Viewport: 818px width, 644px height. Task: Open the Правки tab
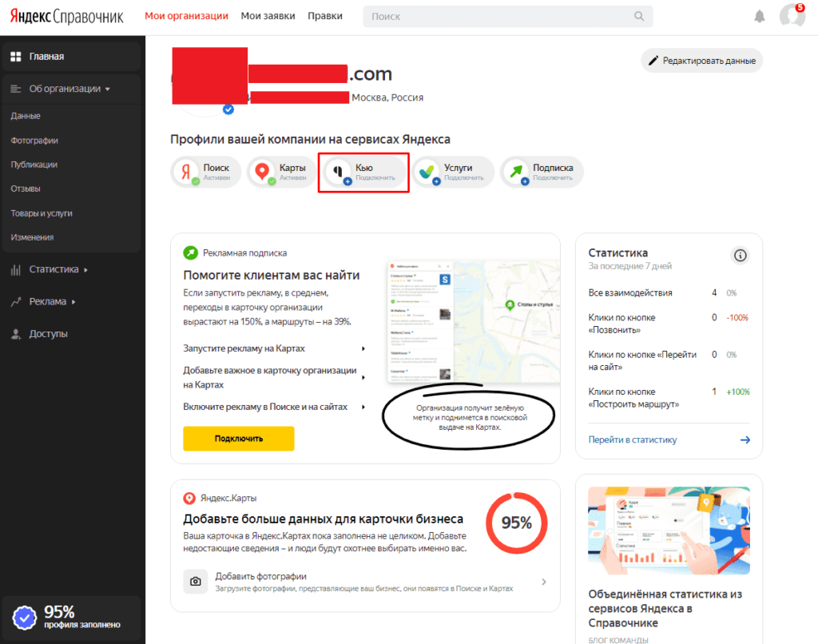pyautogui.click(x=325, y=16)
